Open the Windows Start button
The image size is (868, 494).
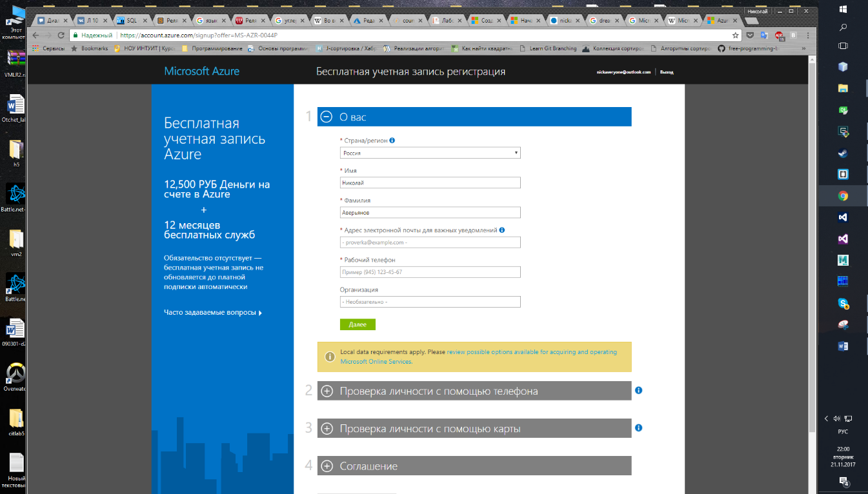pos(843,9)
